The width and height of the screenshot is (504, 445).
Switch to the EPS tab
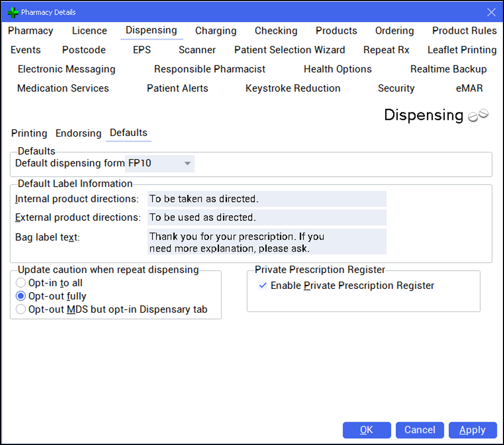pyautogui.click(x=141, y=50)
